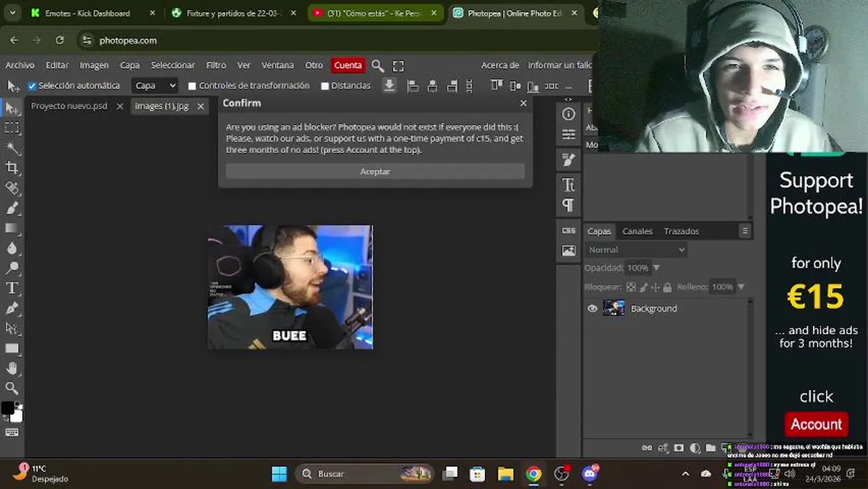Viewport: 868px width, 489px height.
Task: Click the download export icon in options bar
Action: tap(389, 86)
